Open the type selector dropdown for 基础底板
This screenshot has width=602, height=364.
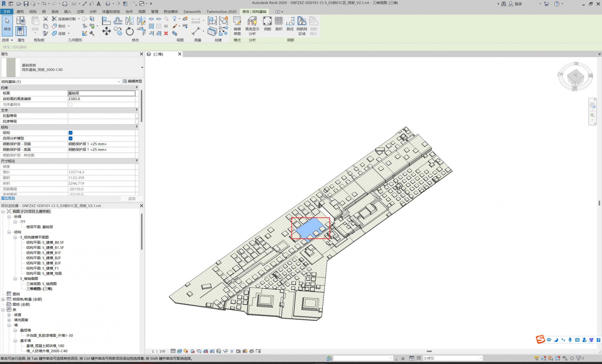click(142, 67)
